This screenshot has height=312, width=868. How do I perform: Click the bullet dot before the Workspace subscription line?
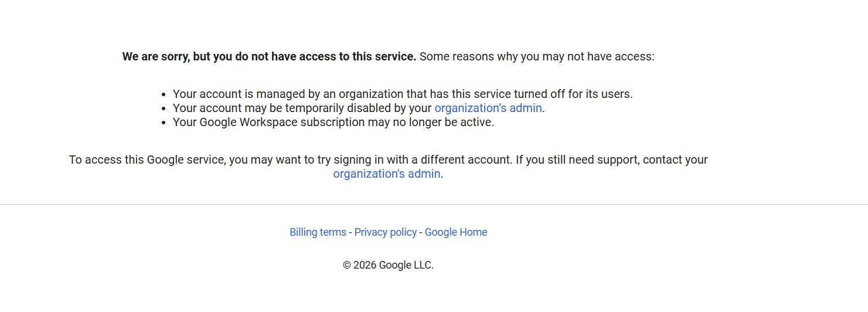164,123
